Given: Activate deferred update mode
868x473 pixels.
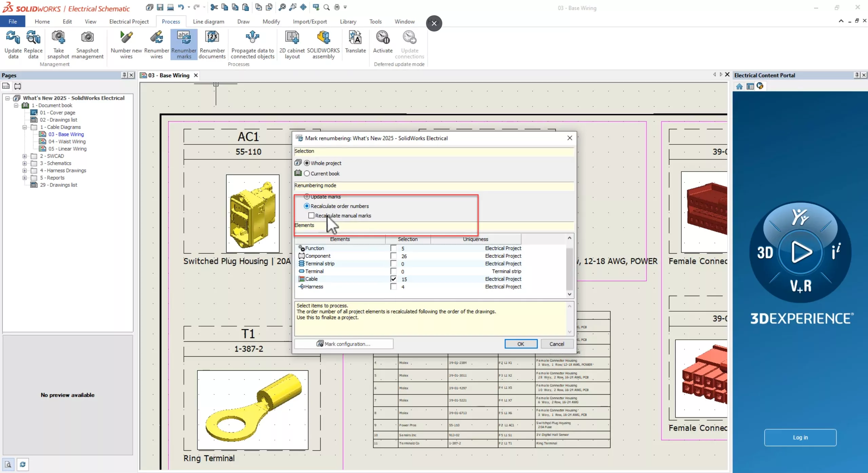Looking at the screenshot, I should [383, 42].
